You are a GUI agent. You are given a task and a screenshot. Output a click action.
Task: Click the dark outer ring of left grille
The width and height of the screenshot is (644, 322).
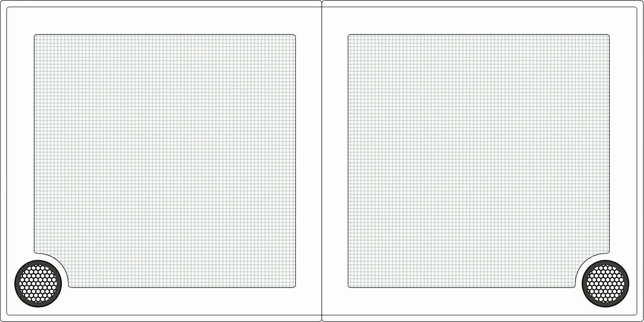(x=17, y=283)
